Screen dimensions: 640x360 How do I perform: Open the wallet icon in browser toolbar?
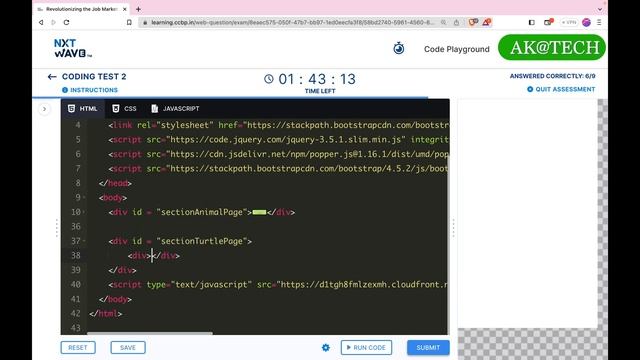click(548, 22)
